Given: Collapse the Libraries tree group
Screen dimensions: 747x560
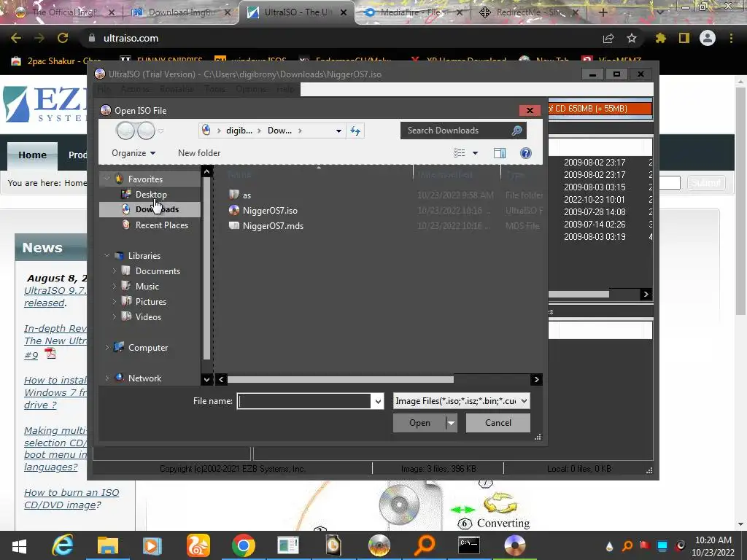Looking at the screenshot, I should 107,256.
